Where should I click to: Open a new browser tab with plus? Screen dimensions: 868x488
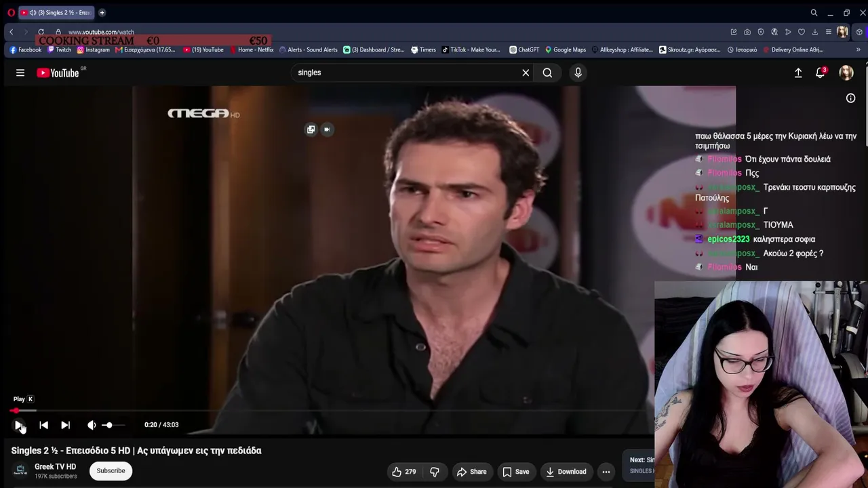coord(102,12)
